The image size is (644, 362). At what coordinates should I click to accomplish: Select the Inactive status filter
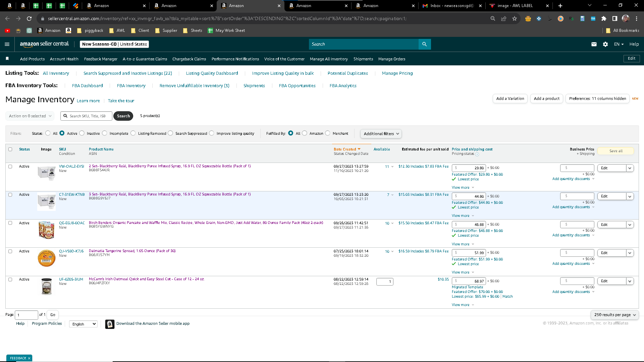tap(82, 133)
